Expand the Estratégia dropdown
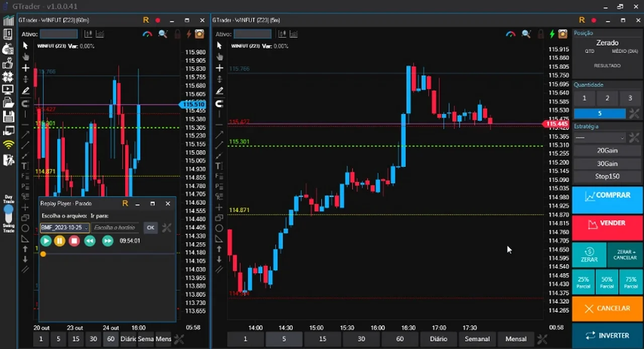 tap(600, 137)
